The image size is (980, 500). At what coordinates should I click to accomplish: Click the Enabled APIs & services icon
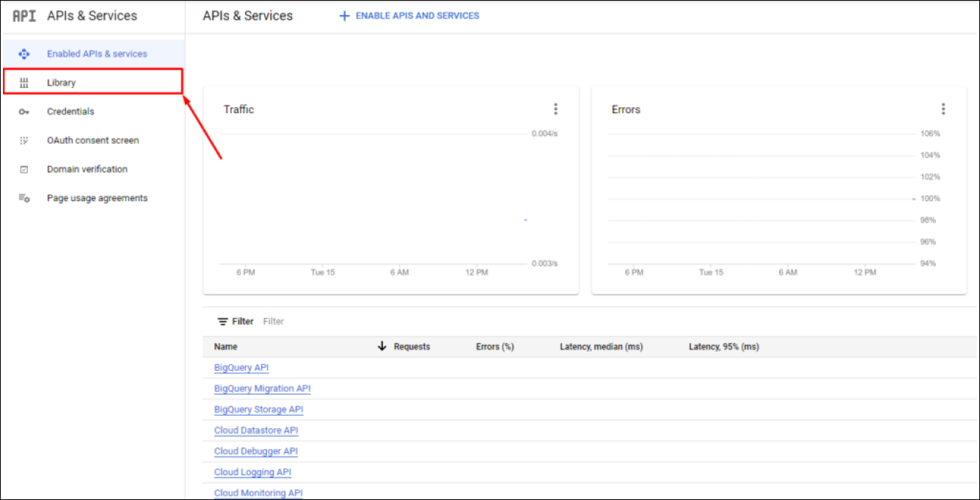[x=23, y=54]
